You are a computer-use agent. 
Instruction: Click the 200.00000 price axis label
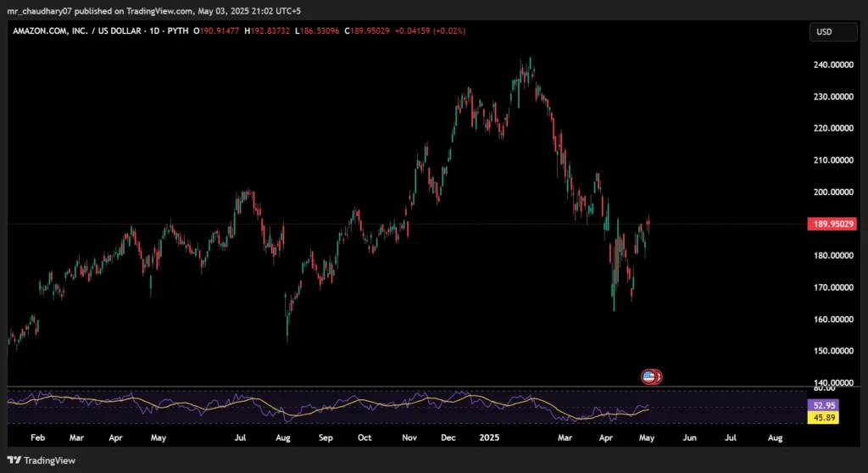(833, 192)
